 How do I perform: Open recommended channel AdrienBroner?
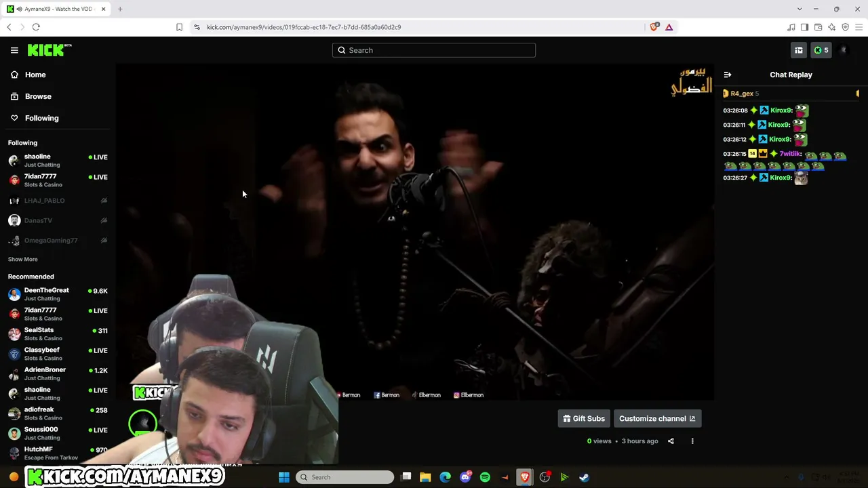(x=58, y=373)
